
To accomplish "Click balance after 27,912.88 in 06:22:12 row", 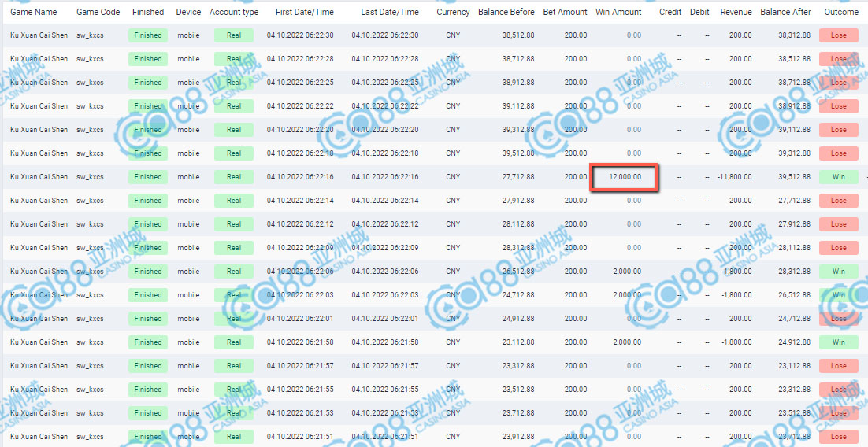I will 795,224.
